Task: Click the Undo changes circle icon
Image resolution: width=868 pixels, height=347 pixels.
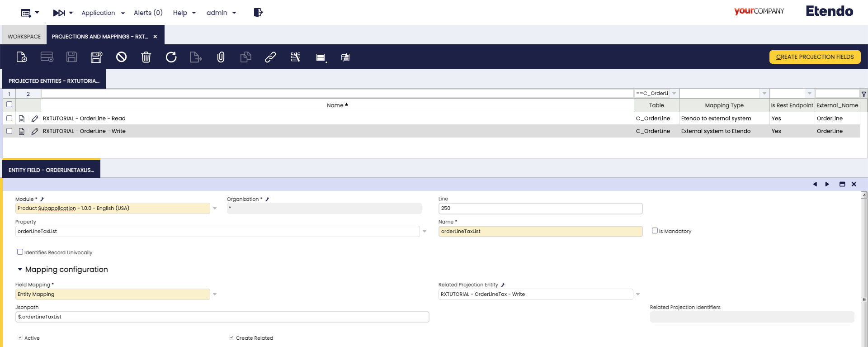Action: click(121, 57)
